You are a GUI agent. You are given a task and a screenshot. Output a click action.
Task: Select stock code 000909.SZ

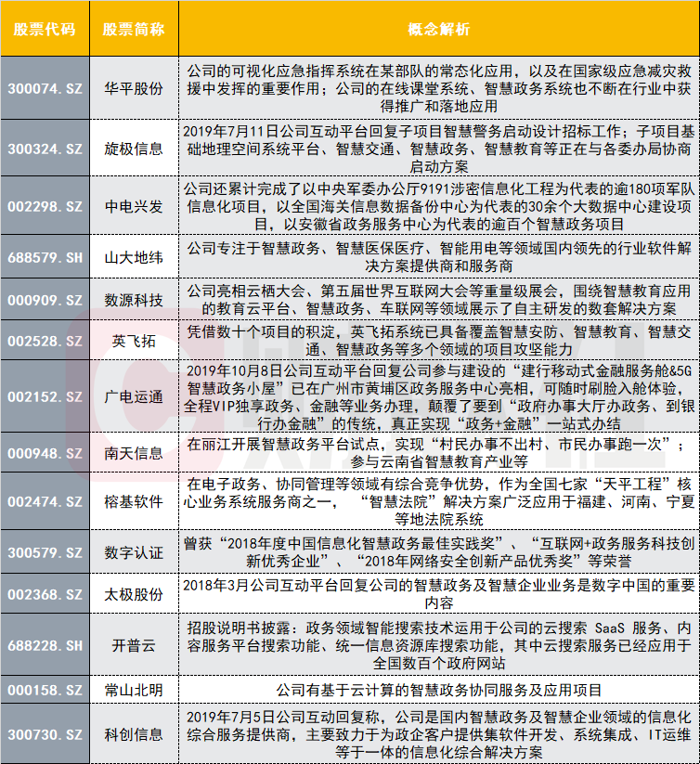[45, 300]
